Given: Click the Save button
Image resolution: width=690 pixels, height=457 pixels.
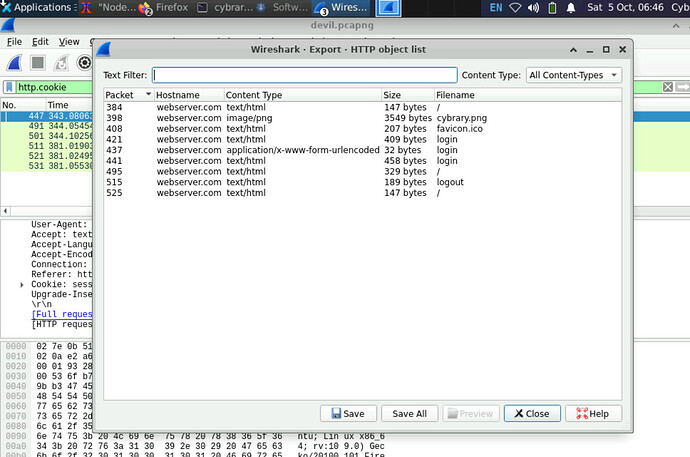Looking at the screenshot, I should 348,413.
